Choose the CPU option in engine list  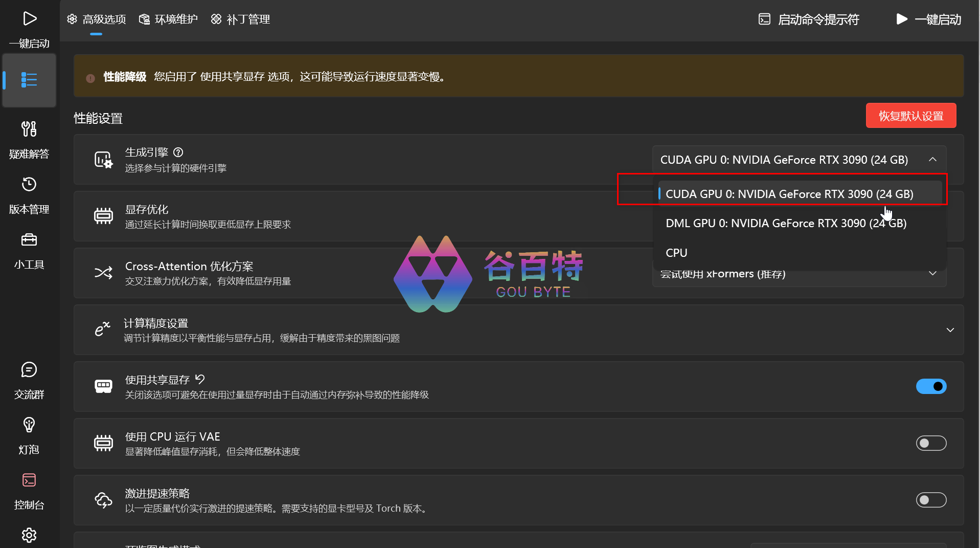(x=676, y=253)
